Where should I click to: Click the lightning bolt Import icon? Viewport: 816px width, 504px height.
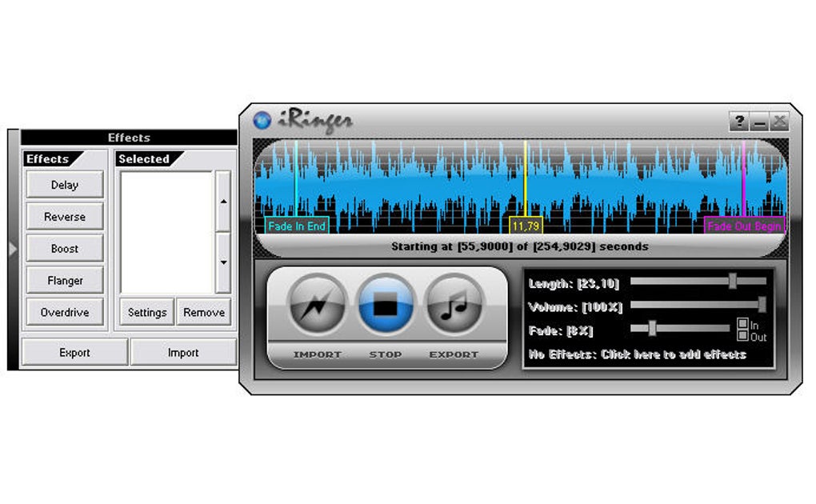[318, 305]
